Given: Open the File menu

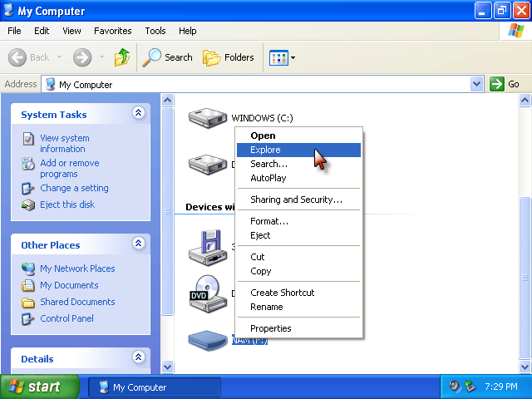Looking at the screenshot, I should (x=14, y=31).
